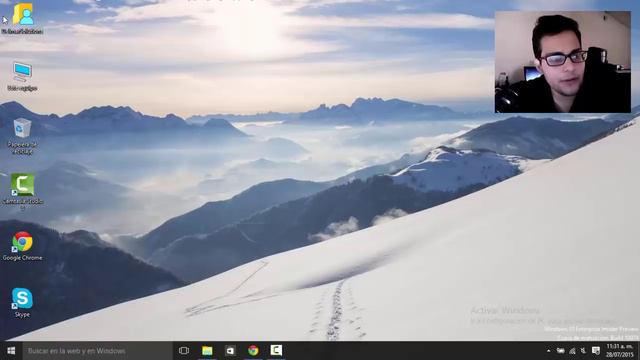The height and width of the screenshot is (360, 640).
Task: Select the Skype desktop shortcut
Action: 22,302
